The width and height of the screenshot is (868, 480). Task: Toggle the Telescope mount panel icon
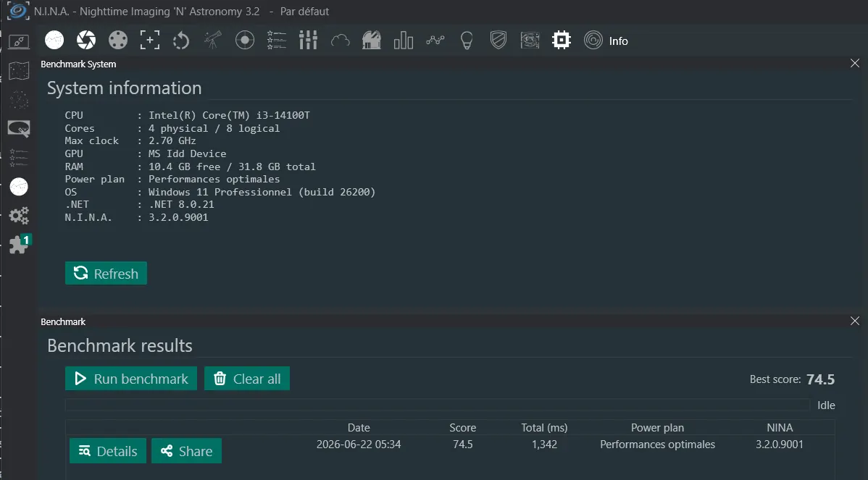click(213, 41)
